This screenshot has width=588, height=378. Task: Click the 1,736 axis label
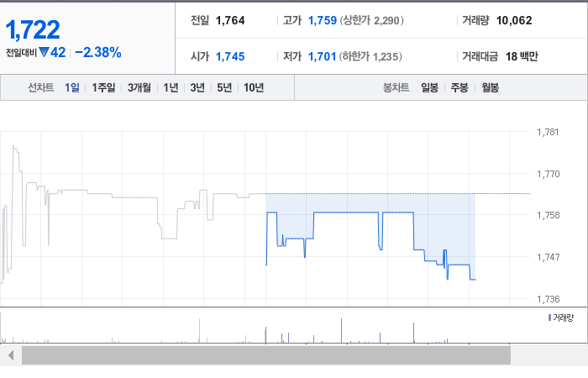pyautogui.click(x=549, y=299)
